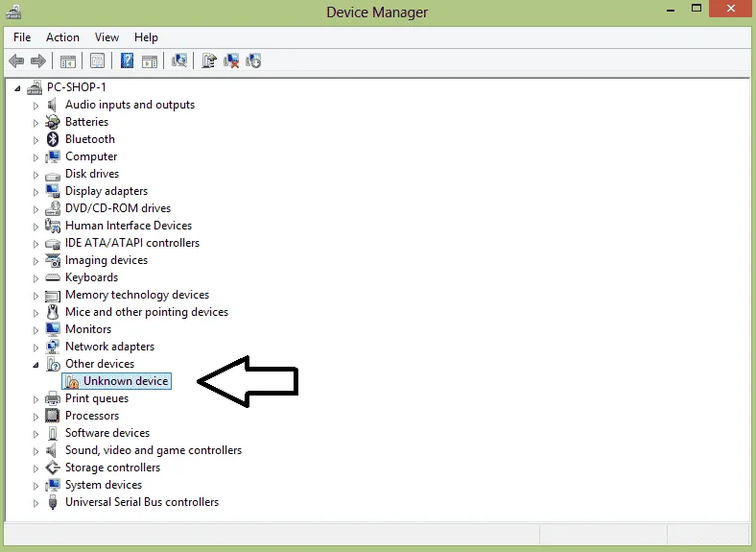Close the Device Manager window

coord(731,9)
